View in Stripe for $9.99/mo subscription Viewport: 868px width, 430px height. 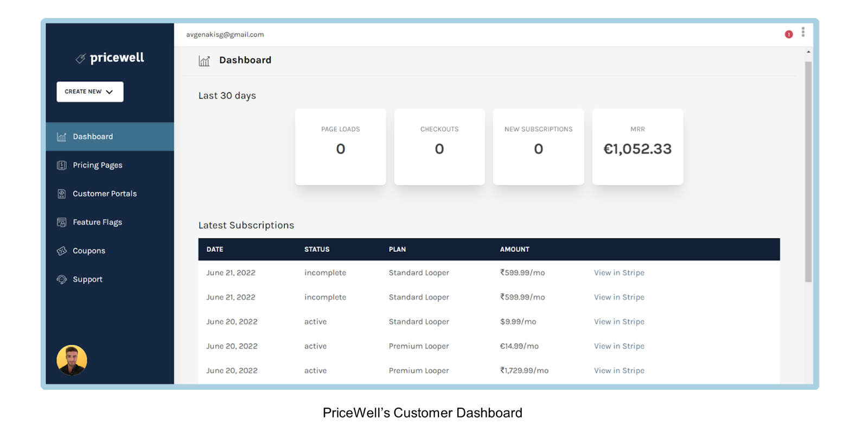619,321
